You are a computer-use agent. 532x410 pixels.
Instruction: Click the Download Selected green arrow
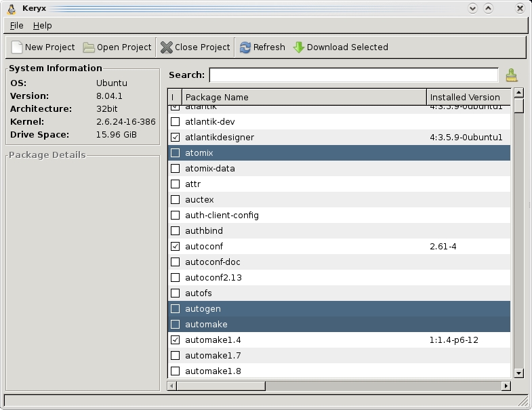click(x=299, y=47)
